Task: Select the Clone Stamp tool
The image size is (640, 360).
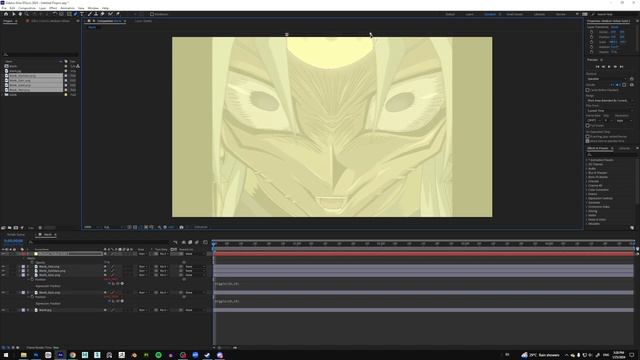Action: click(96, 14)
